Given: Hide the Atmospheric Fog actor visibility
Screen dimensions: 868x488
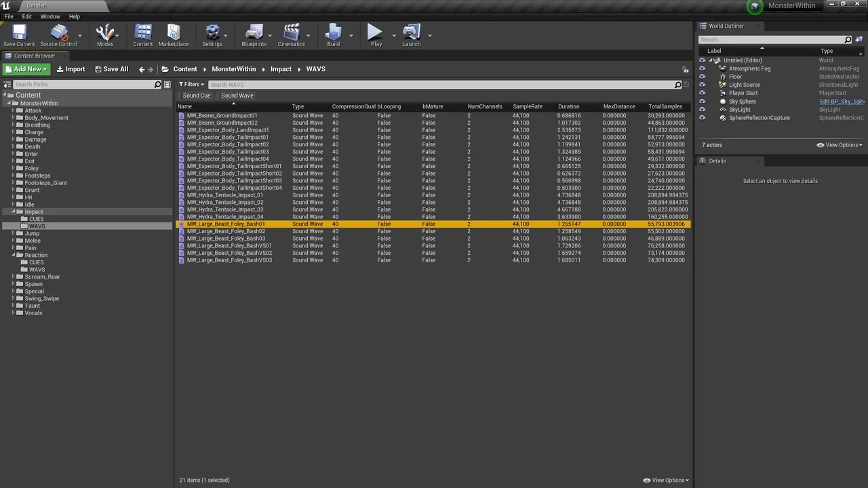Looking at the screenshot, I should coord(702,68).
